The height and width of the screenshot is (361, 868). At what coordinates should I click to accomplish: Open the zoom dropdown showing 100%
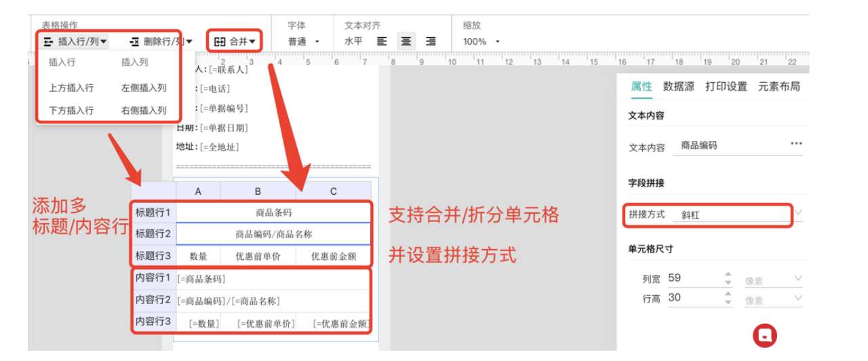click(x=481, y=41)
